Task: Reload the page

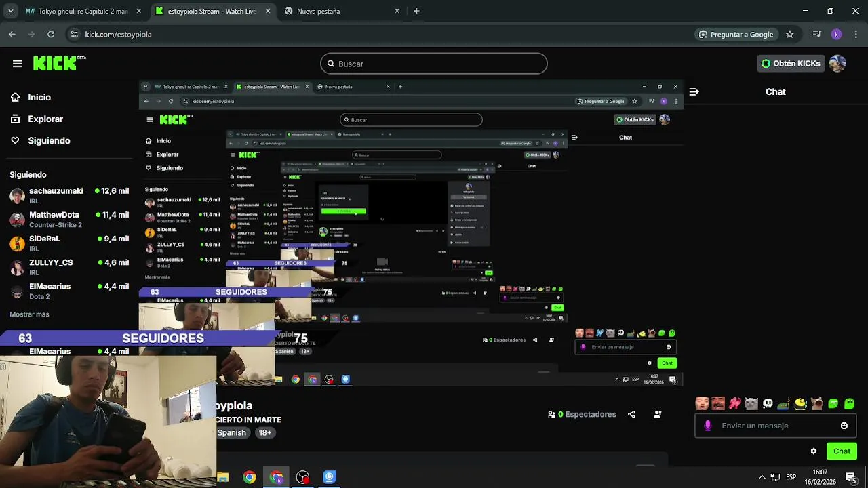Action: pos(51,34)
